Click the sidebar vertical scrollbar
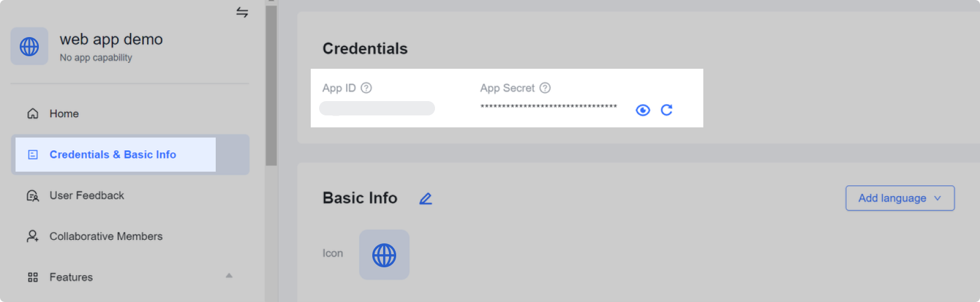The image size is (980, 302). point(271,84)
